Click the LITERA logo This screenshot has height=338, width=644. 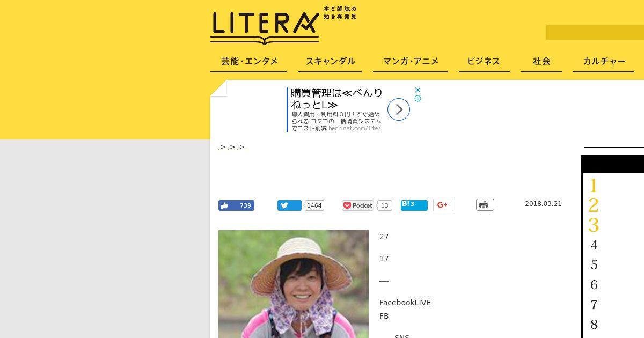265,26
